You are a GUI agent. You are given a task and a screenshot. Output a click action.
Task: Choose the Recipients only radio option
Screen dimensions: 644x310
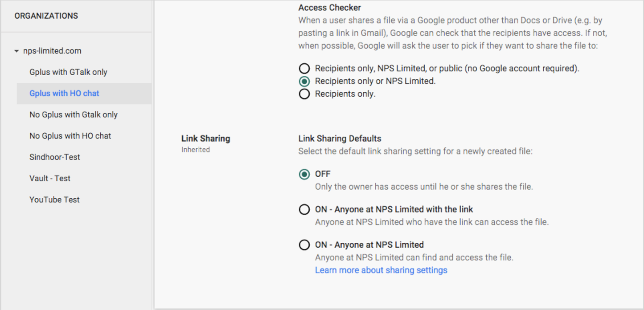coord(304,94)
